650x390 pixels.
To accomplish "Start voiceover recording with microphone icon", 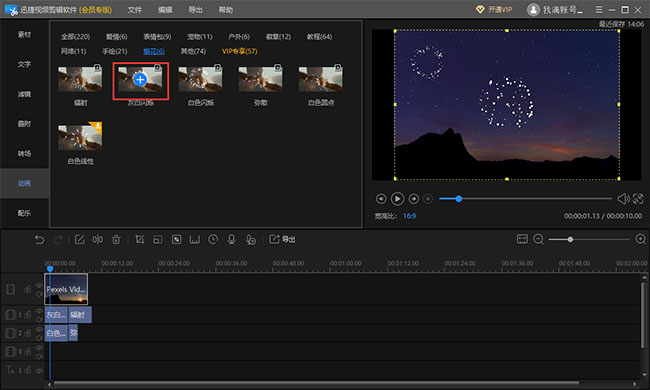I will tap(232, 240).
